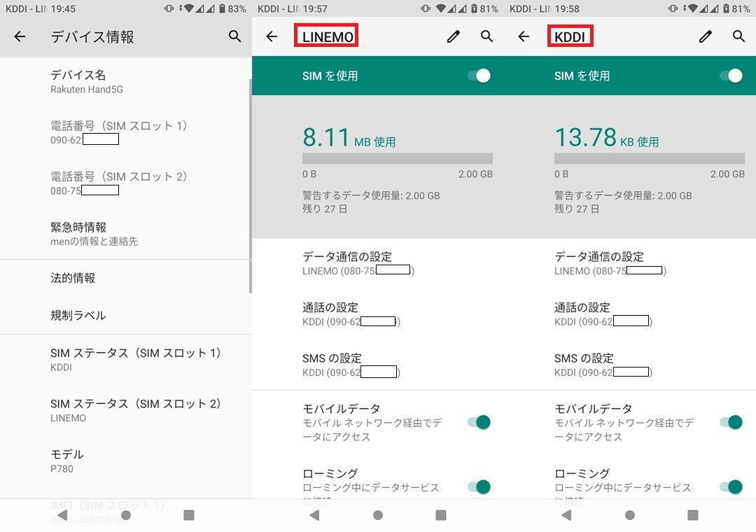The image size is (756, 532).
Task: Tap recent apps square under LINEMO screen
Action: click(x=441, y=515)
